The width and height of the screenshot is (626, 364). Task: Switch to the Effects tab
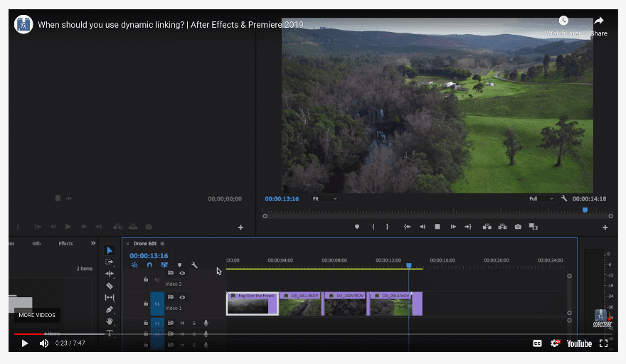click(65, 243)
